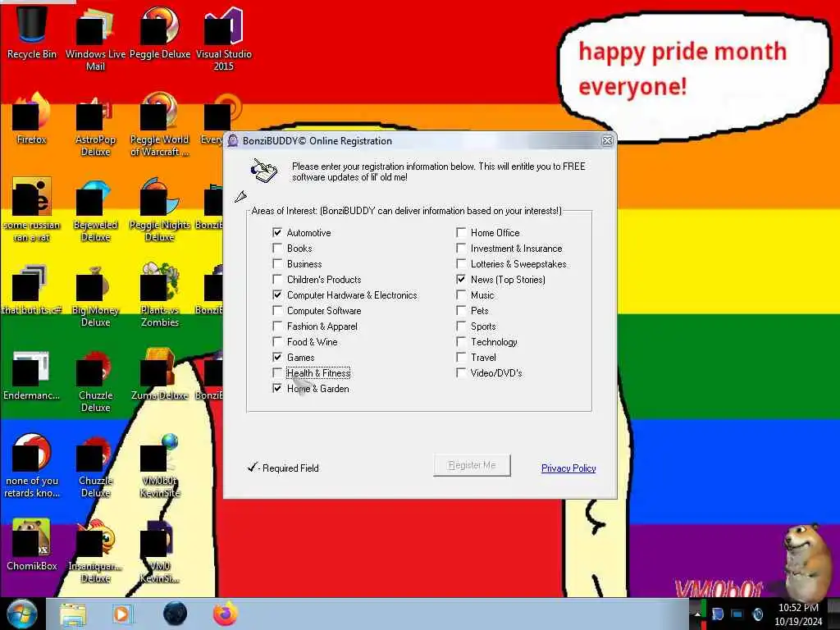Enable the Business interest checkbox

[x=277, y=263]
